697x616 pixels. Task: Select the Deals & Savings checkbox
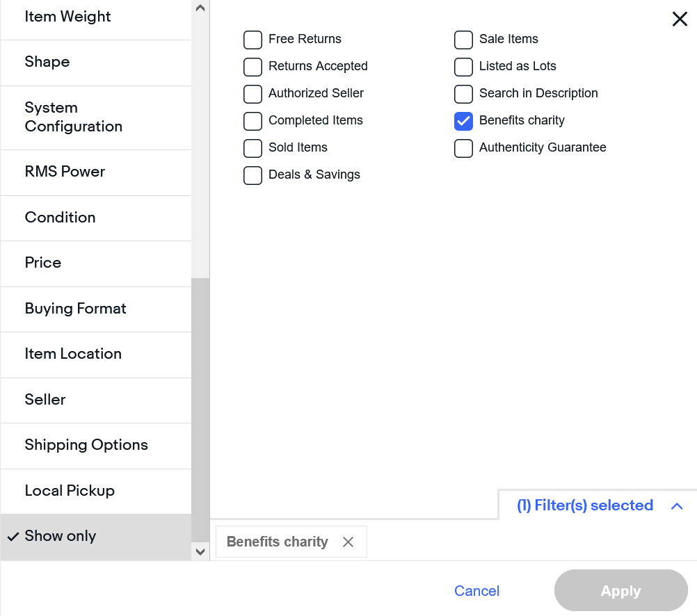coord(253,175)
